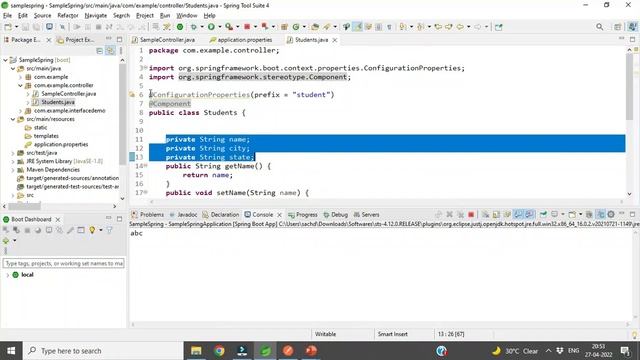Select the Java perspective icon

click(x=632, y=27)
